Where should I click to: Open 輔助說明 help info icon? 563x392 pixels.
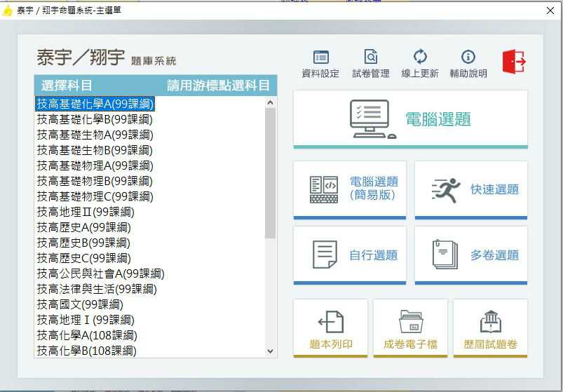tap(468, 64)
